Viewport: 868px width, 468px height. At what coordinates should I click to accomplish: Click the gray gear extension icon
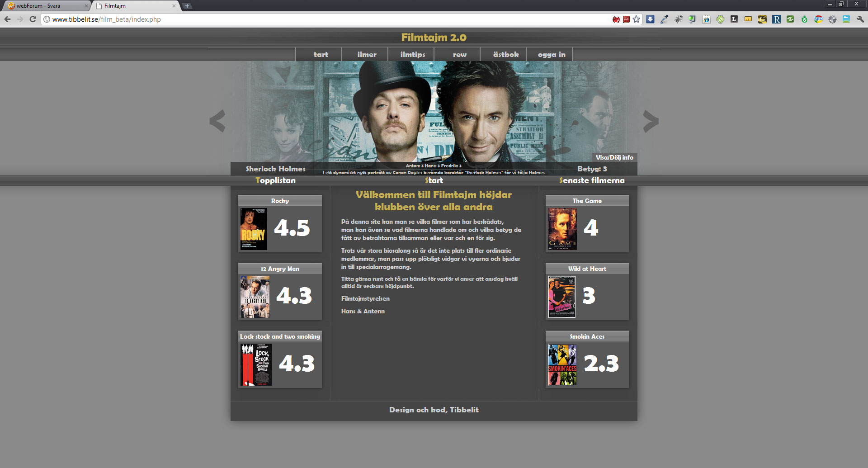coord(832,19)
